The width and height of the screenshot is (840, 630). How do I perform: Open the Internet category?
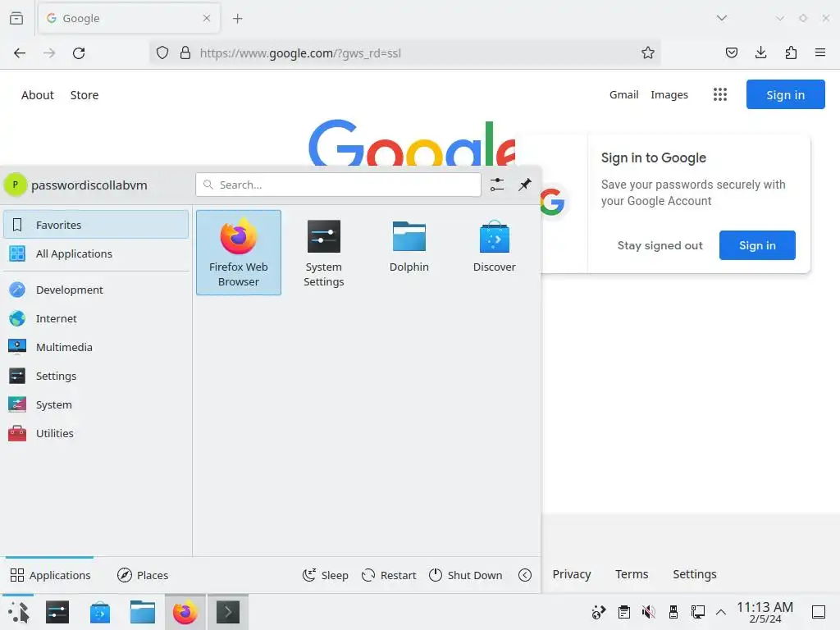pos(96,319)
